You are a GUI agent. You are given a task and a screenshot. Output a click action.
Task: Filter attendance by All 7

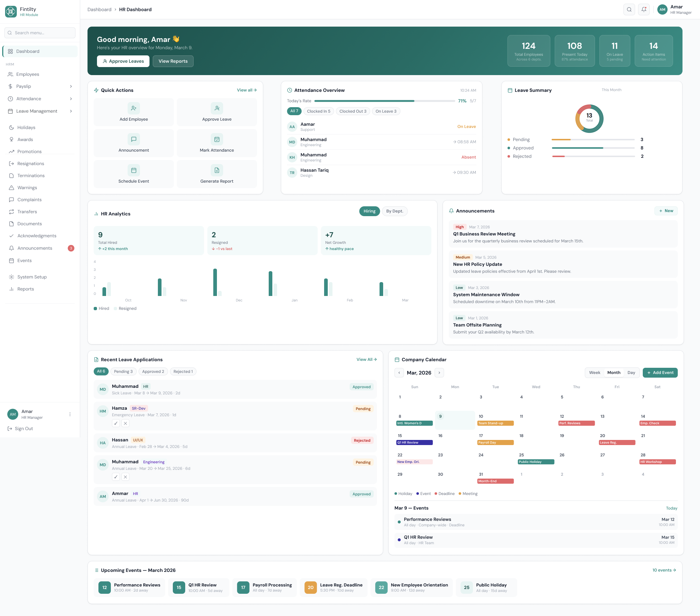[294, 111]
